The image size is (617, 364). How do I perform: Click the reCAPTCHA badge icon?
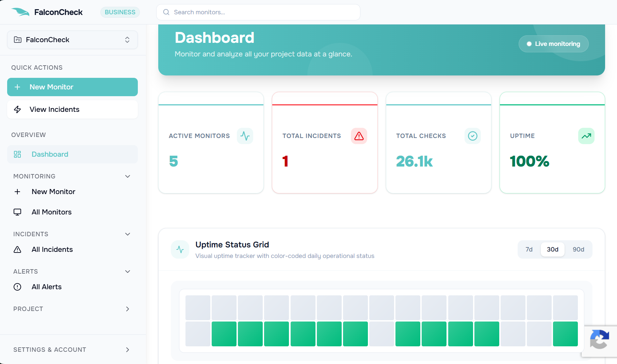600,339
